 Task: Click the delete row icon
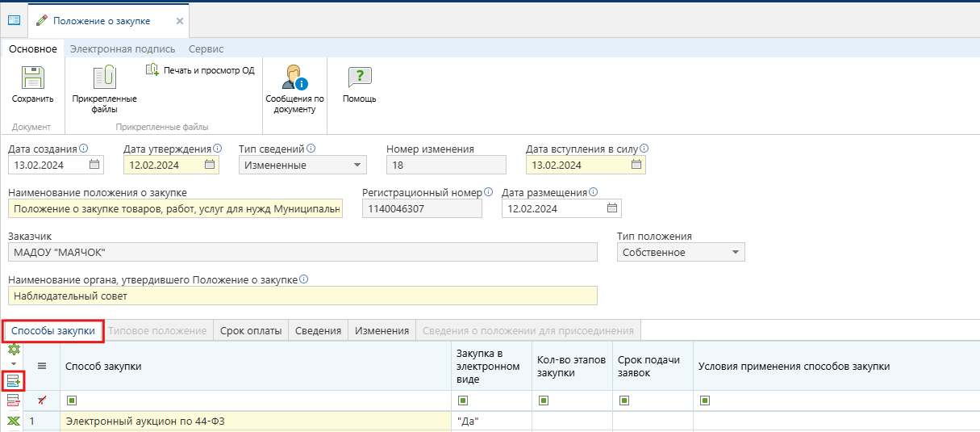click(13, 400)
